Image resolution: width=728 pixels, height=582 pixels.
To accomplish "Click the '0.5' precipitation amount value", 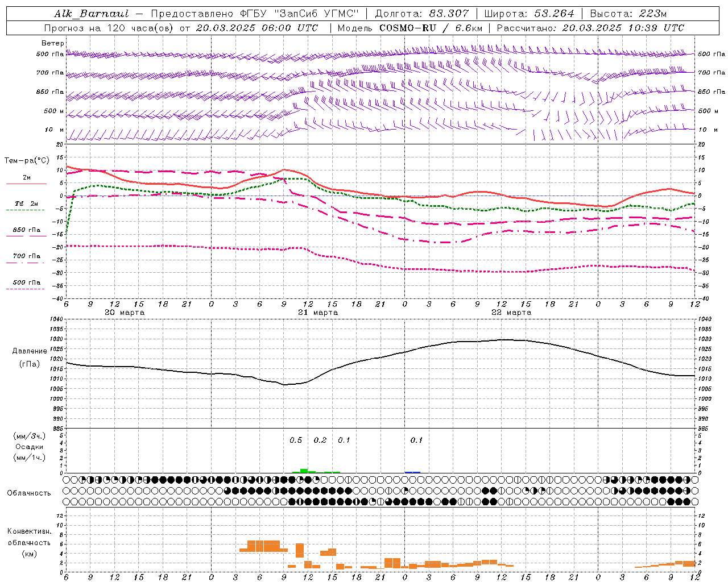I will pyautogui.click(x=296, y=440).
